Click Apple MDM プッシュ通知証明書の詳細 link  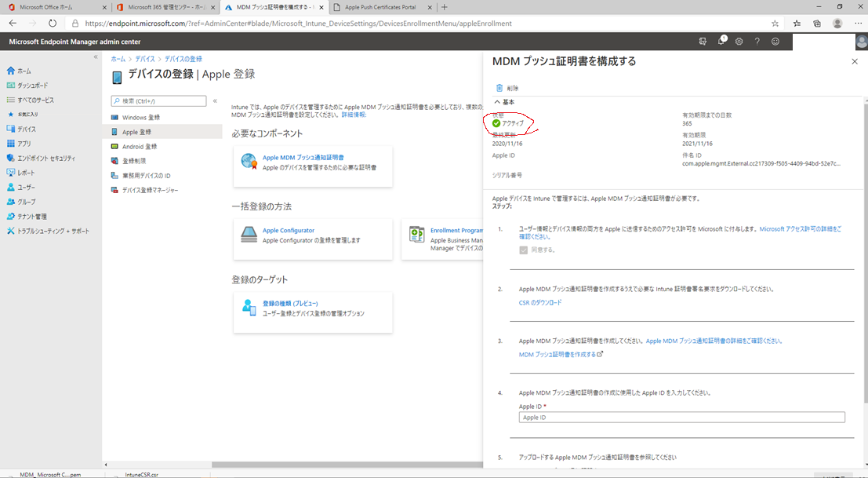coord(714,341)
